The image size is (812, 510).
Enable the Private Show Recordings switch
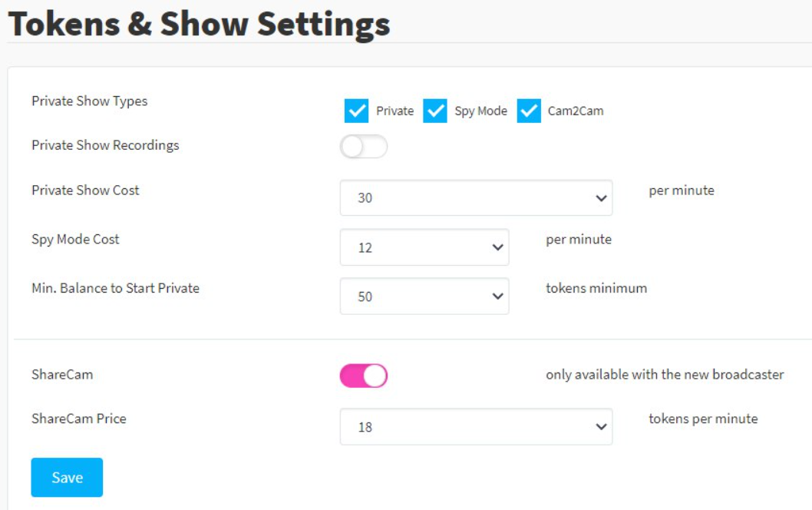point(364,147)
